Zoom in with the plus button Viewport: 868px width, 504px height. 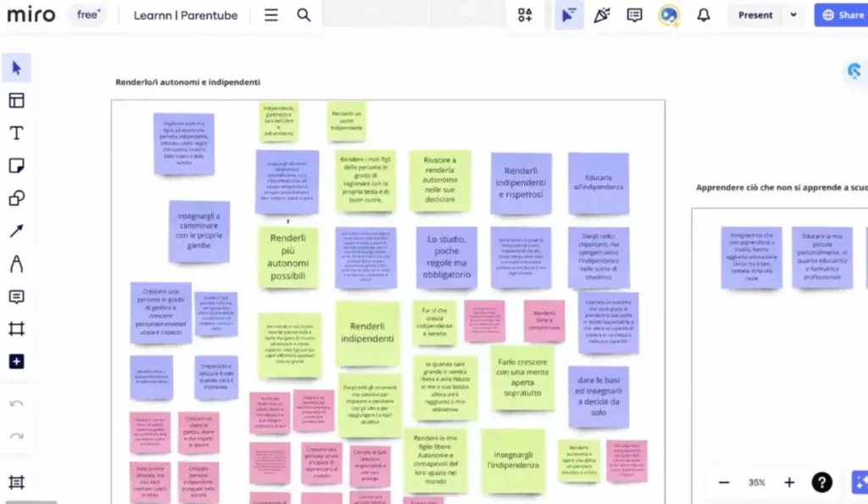789,483
